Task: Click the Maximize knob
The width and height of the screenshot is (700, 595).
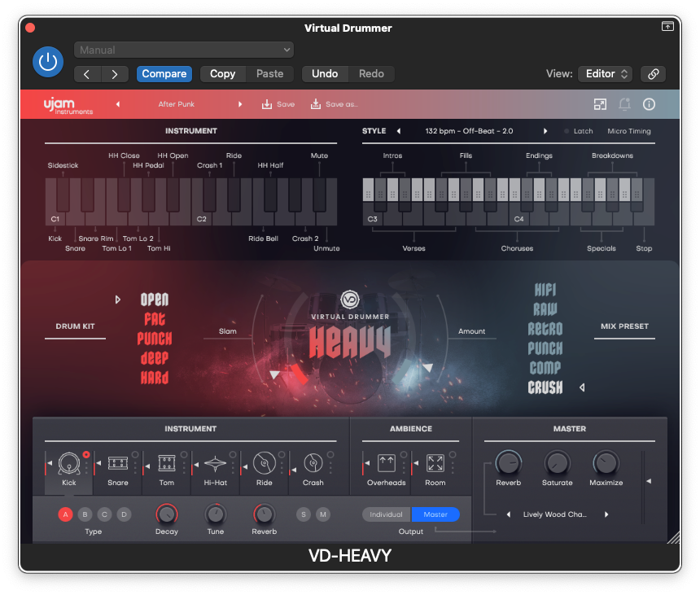Action: tap(606, 463)
